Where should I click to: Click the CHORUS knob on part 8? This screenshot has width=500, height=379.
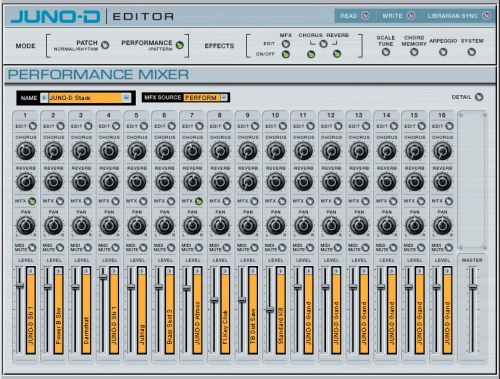(x=220, y=151)
